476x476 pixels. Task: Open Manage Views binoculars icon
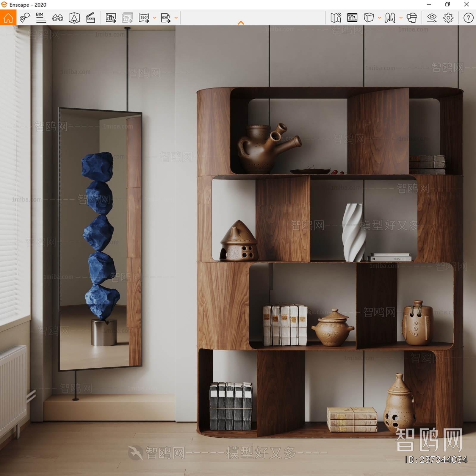(x=57, y=18)
